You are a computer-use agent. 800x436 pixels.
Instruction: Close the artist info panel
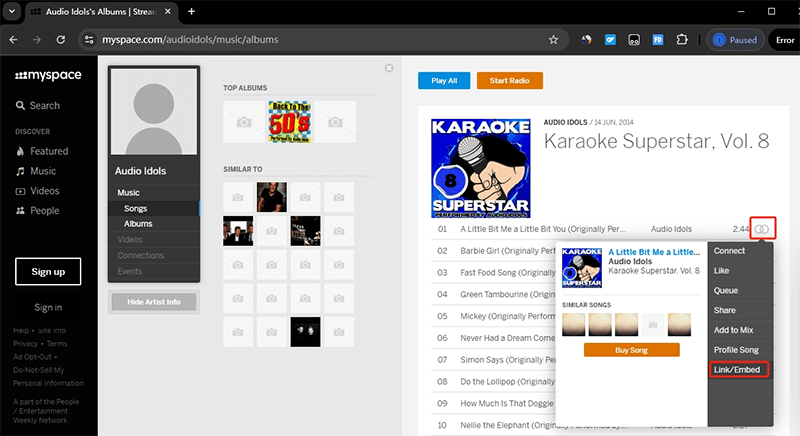coord(389,68)
